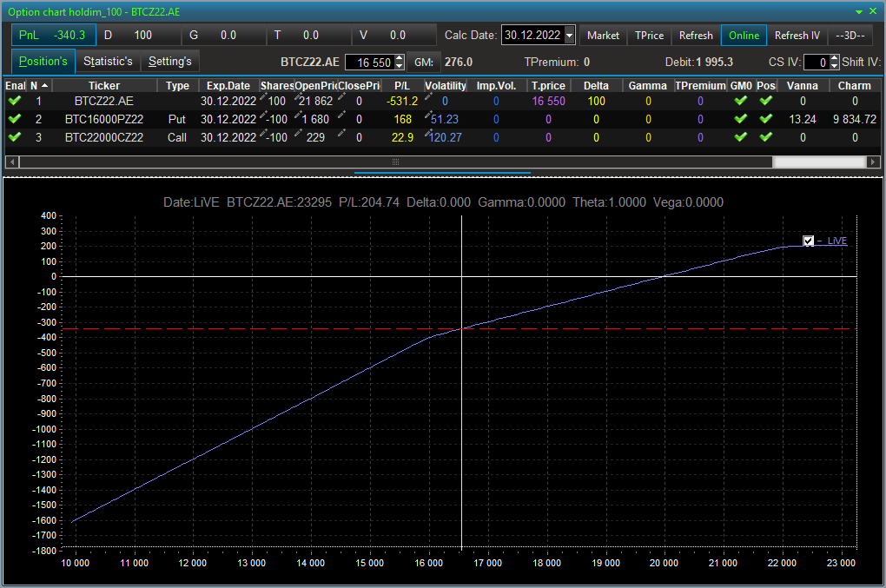Toggle Enabled checkmark for BTCZ22.AE row
886x588 pixels.
pos(15,101)
